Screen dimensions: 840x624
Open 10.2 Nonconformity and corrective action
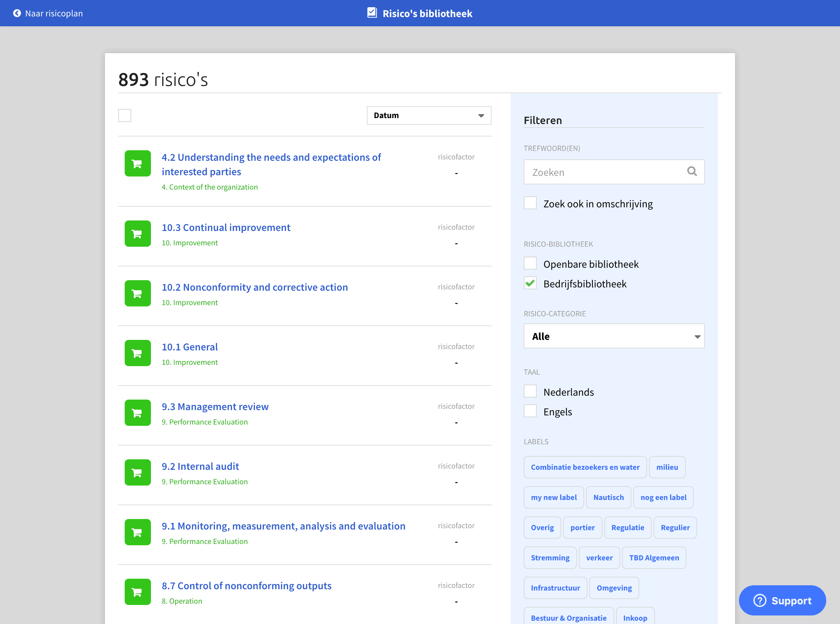click(x=255, y=287)
